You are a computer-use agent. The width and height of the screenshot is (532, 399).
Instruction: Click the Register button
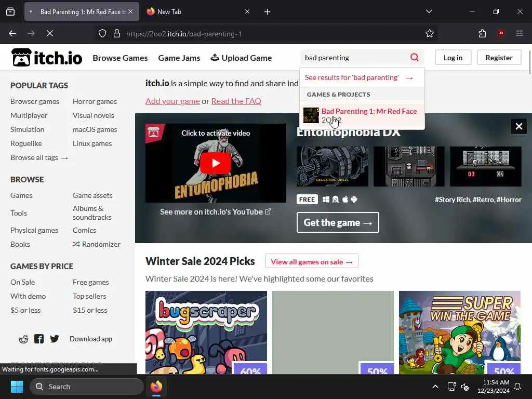(x=499, y=57)
